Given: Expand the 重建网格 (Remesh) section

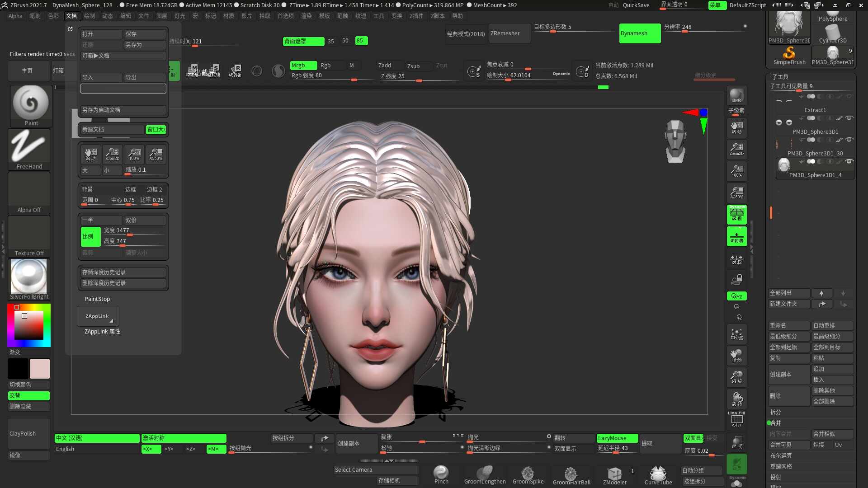Looking at the screenshot, I should click(x=781, y=466).
